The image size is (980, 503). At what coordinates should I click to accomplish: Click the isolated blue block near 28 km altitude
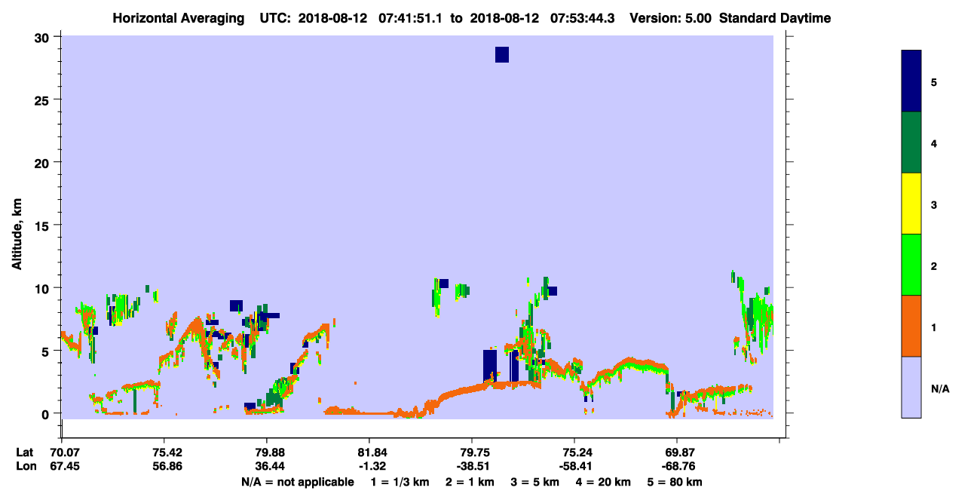tap(502, 54)
